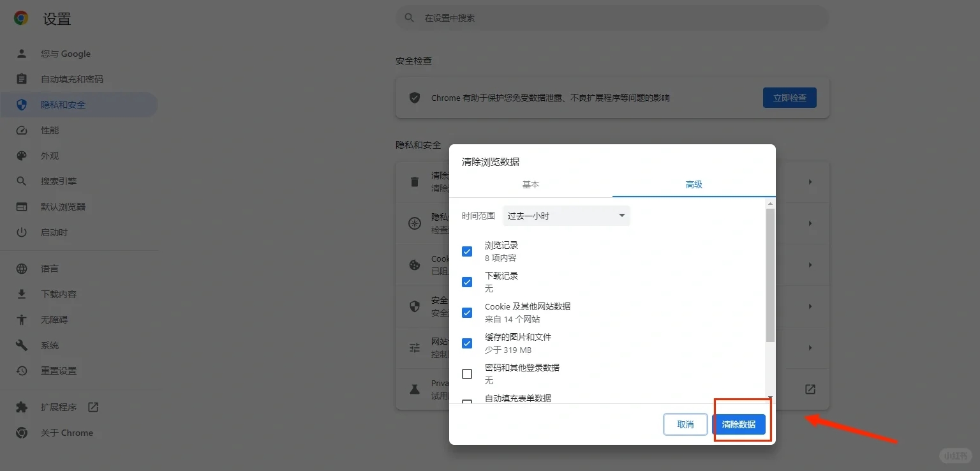The image size is (980, 471).
Task: Click the external link icon in Privacy row
Action: tap(810, 389)
